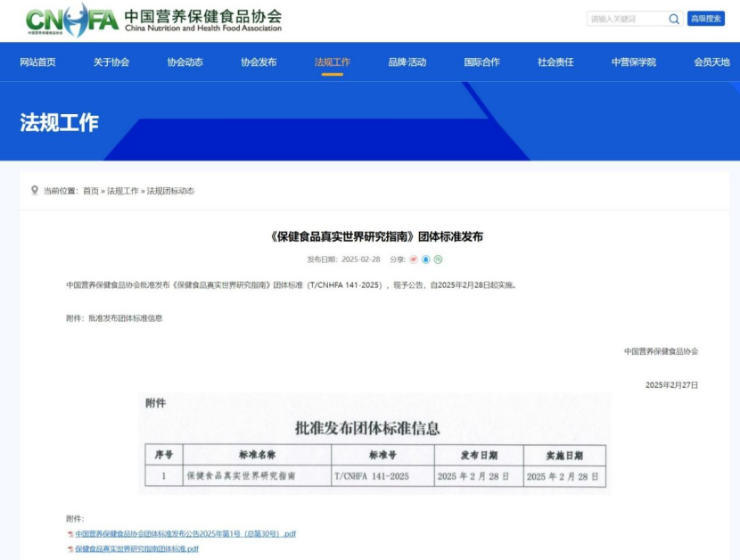Open the 国际合作 navigation item
The width and height of the screenshot is (740, 560).
(x=482, y=62)
